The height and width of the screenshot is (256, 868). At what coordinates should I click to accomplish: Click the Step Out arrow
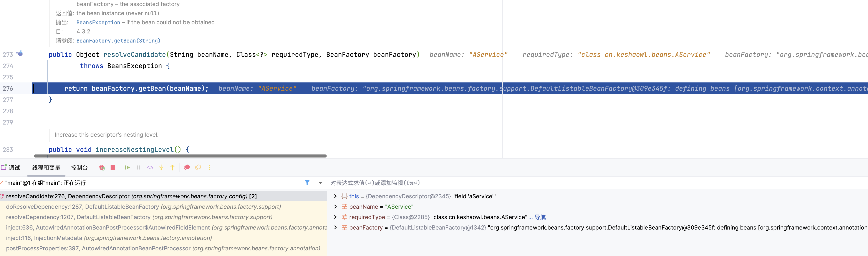tap(172, 167)
